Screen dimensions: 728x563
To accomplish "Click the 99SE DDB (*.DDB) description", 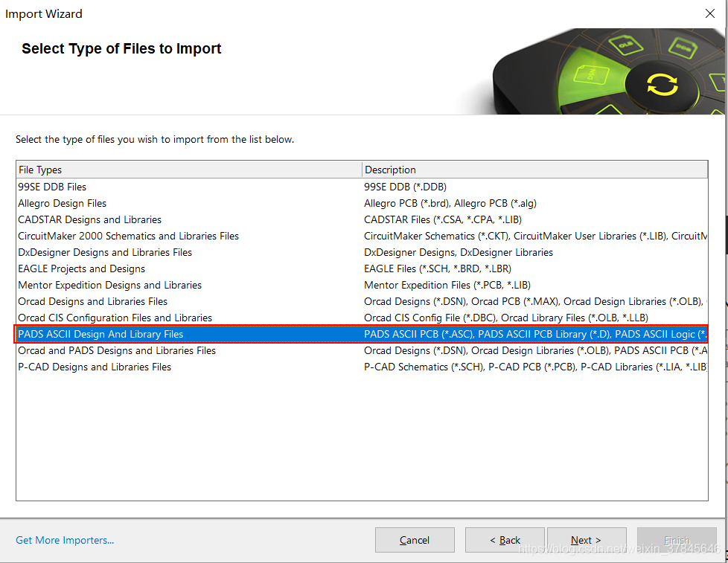I will click(406, 187).
